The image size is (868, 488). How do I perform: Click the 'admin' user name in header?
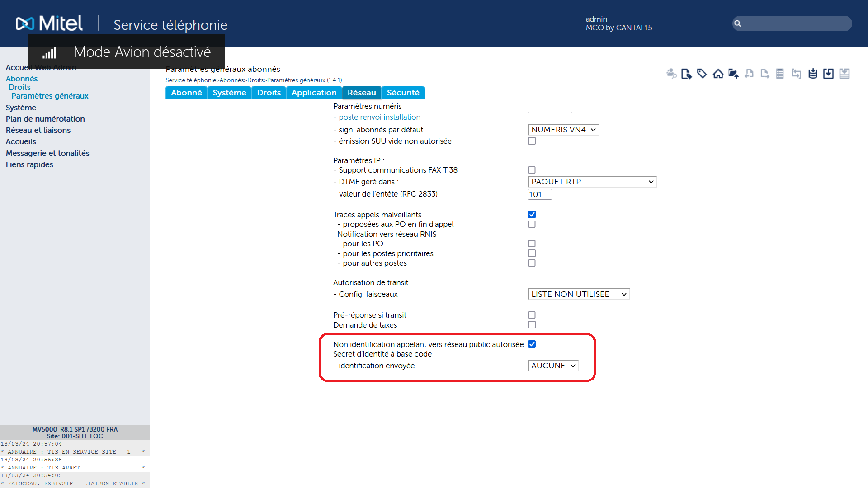(x=596, y=19)
